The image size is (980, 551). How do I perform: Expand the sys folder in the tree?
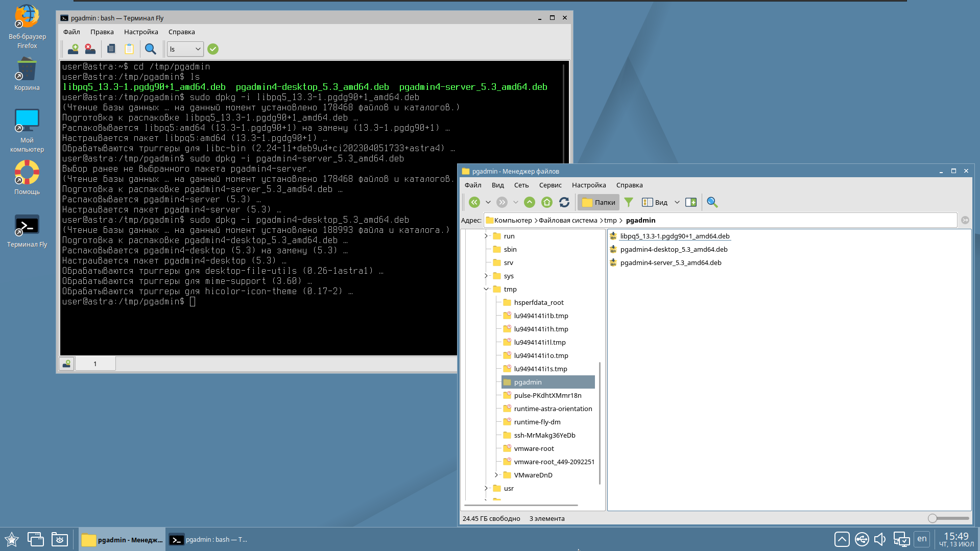[x=486, y=276]
